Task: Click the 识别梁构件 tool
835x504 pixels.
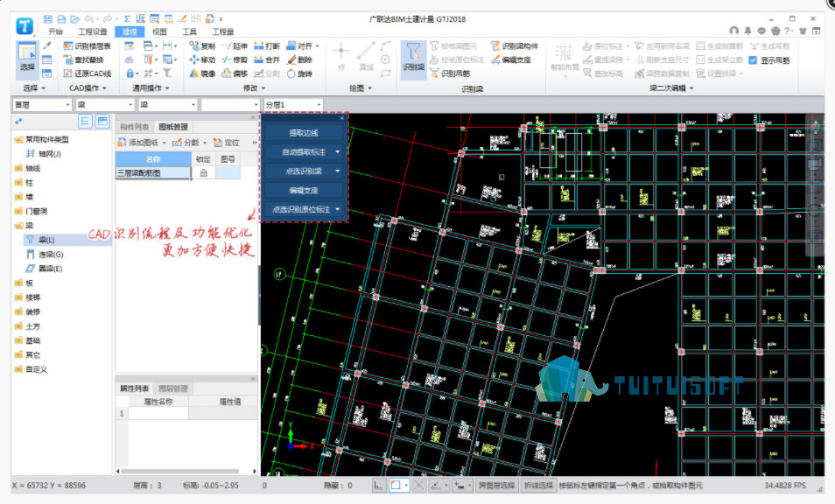Action: 515,46
